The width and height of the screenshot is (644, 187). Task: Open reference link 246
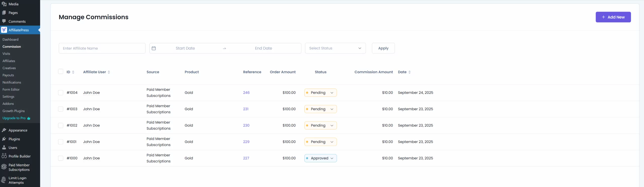coord(246,93)
